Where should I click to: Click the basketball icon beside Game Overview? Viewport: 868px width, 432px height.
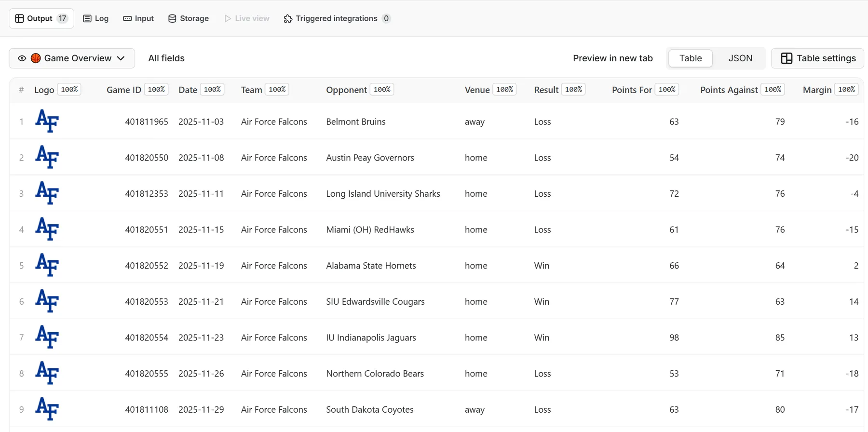tap(36, 58)
